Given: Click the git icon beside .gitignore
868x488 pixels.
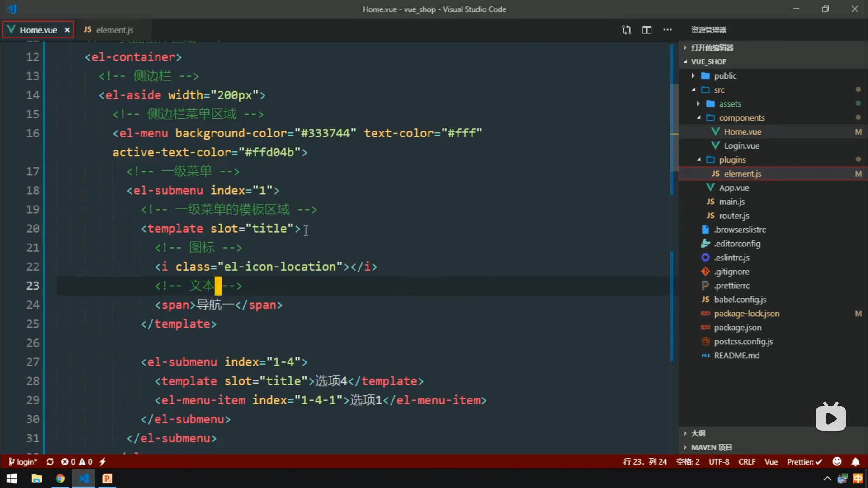Looking at the screenshot, I should pyautogui.click(x=705, y=272).
